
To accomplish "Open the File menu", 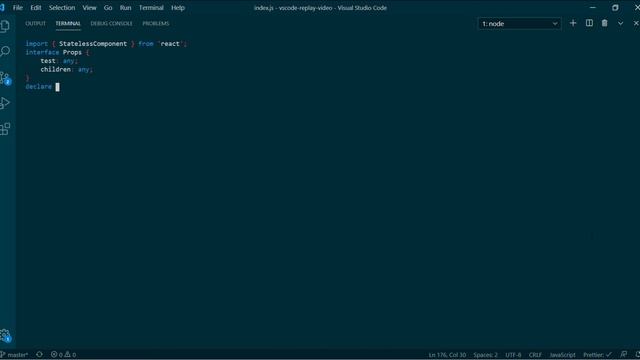I will tap(18, 8).
